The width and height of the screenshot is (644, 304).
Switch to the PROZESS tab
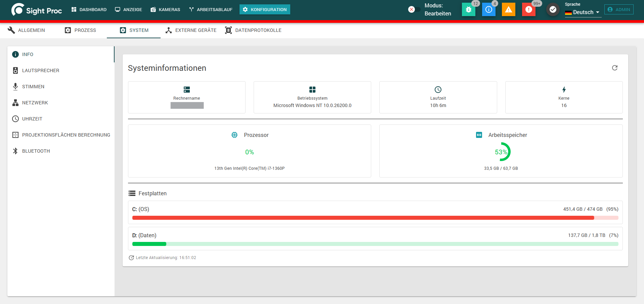pos(80,30)
